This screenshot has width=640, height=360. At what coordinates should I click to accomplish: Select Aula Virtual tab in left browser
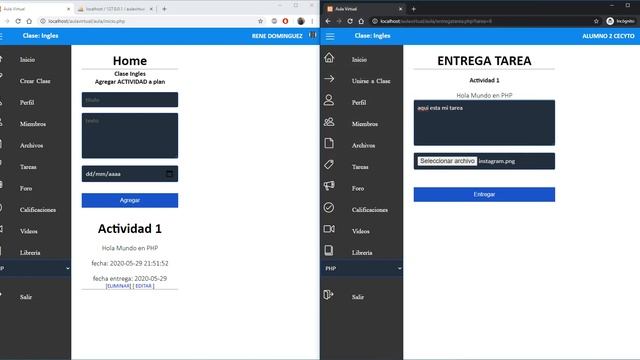pyautogui.click(x=36, y=9)
